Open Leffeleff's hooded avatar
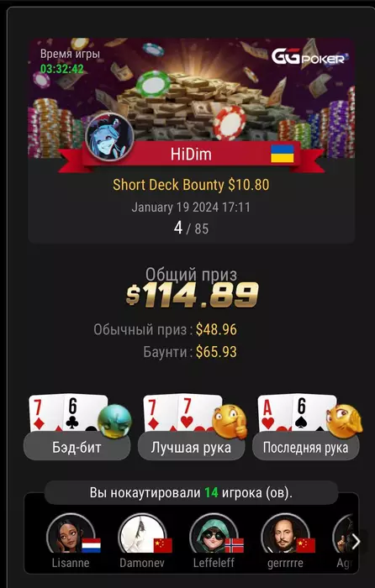This screenshot has height=588, width=375. (214, 533)
